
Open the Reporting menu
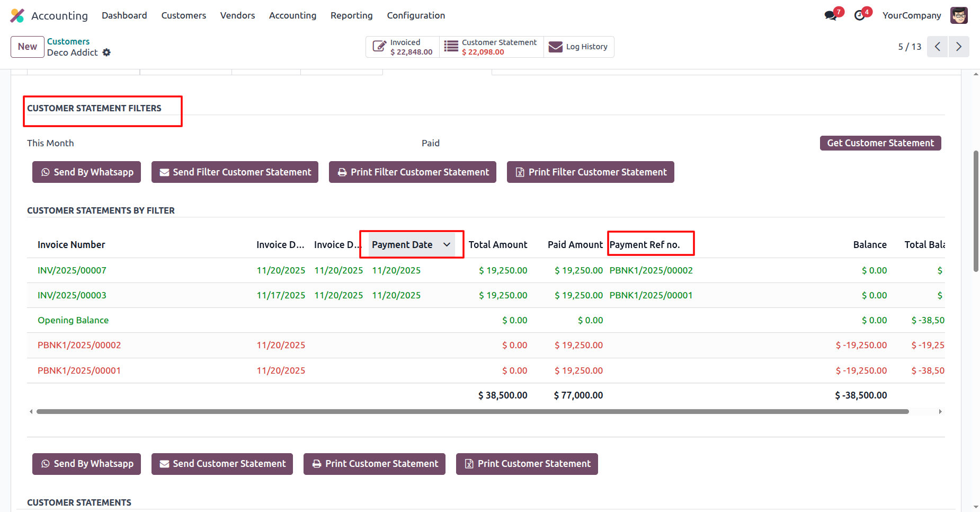pos(351,15)
